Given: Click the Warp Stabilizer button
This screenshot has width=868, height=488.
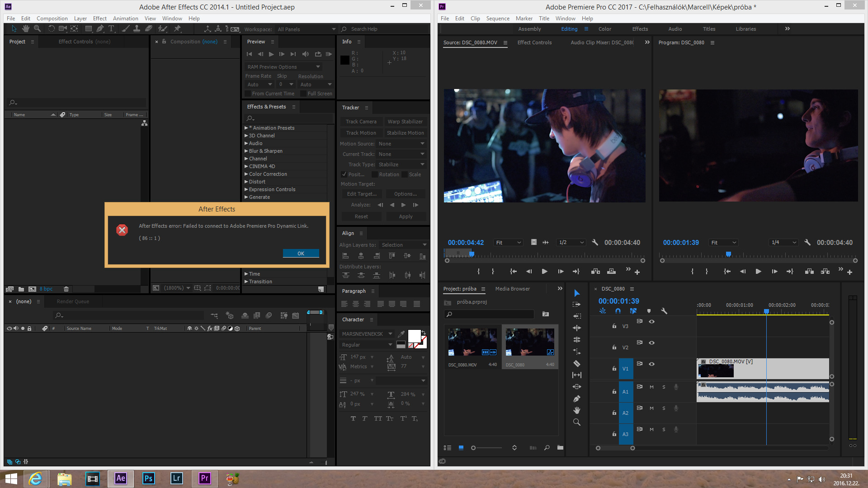Looking at the screenshot, I should click(x=405, y=122).
